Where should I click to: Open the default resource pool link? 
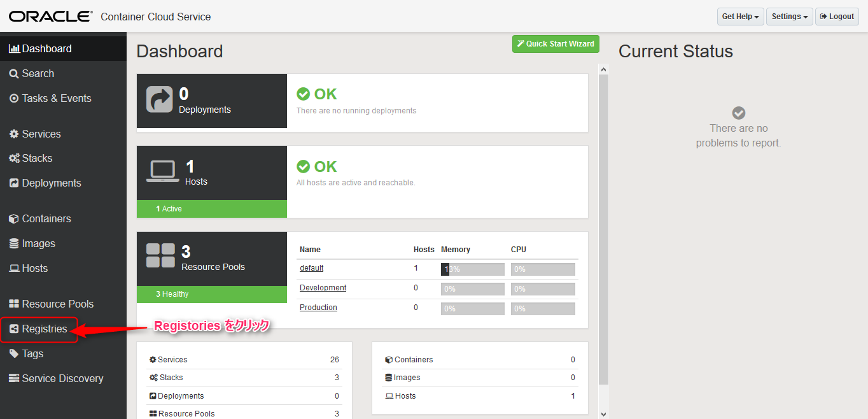(312, 268)
